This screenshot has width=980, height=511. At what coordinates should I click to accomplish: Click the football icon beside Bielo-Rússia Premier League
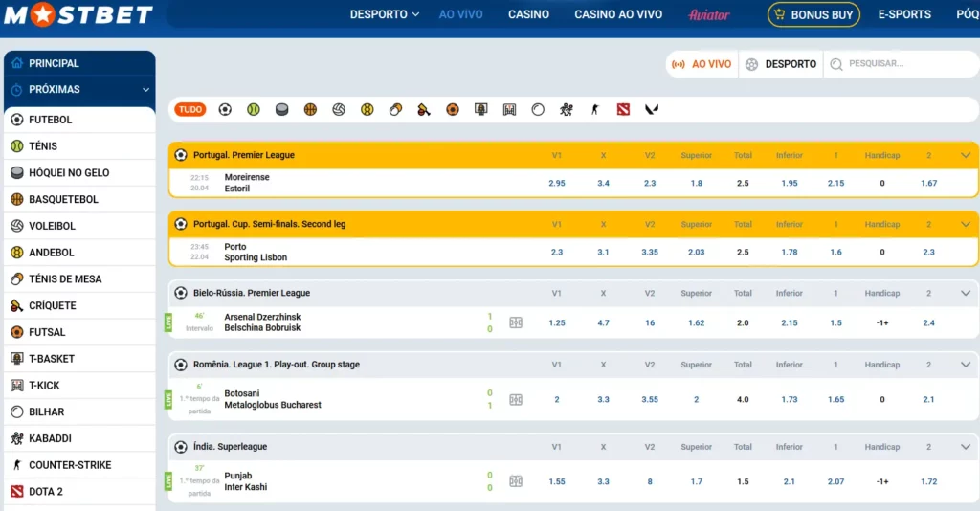pyautogui.click(x=181, y=293)
